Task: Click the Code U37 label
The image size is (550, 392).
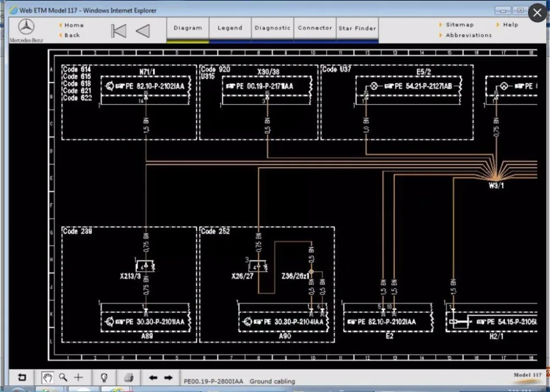Action: coord(337,69)
